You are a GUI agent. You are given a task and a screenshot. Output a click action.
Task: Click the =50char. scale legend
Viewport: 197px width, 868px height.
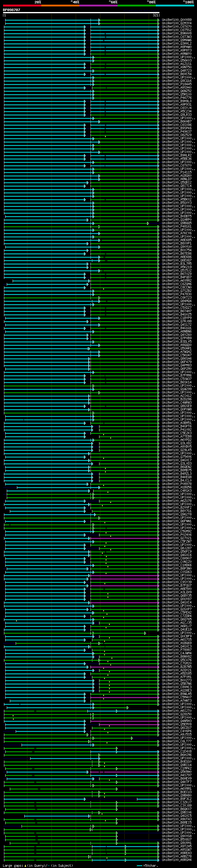point(148,865)
